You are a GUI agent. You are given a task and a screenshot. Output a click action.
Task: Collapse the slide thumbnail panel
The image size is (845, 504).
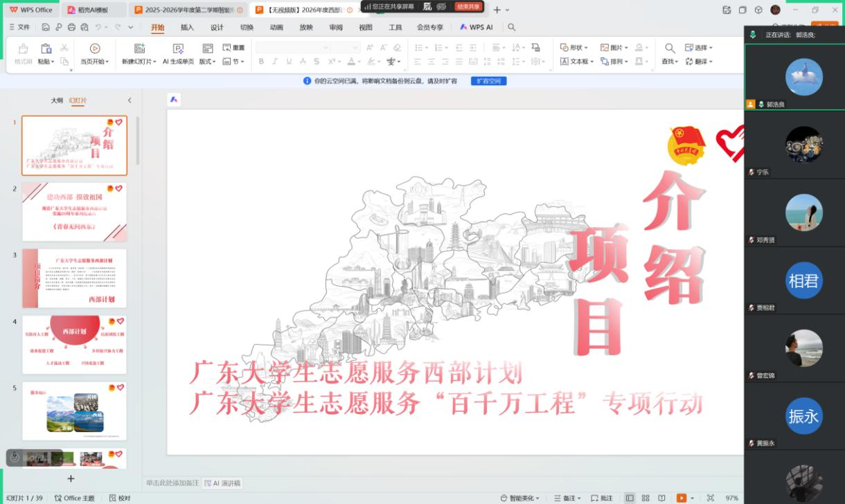pyautogui.click(x=130, y=100)
